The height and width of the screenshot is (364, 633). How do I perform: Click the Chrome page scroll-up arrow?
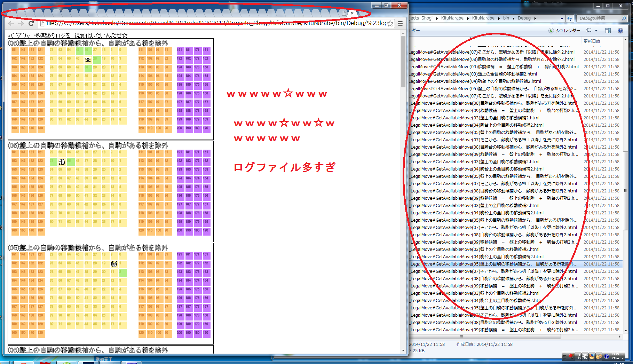tap(403, 33)
